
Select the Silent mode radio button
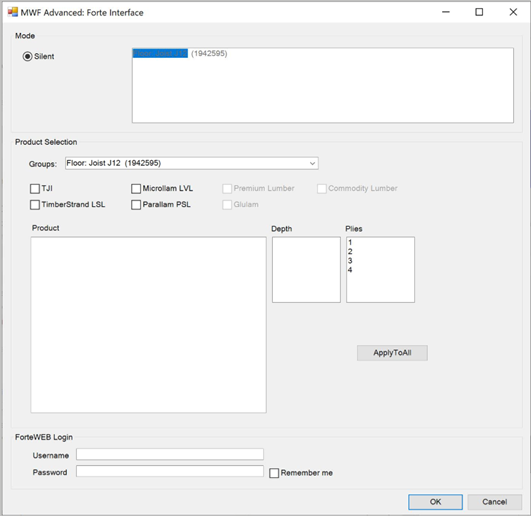(x=27, y=56)
